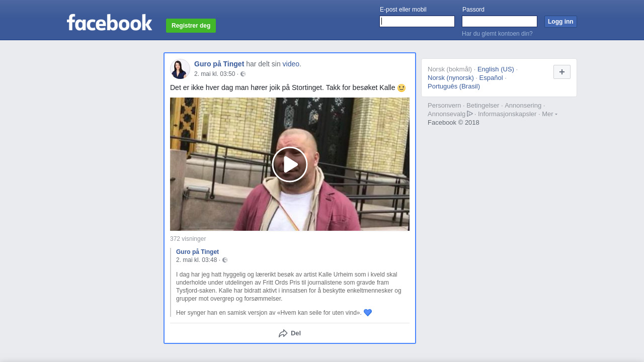Screen dimensions: 644x362
Task: Open quoted Guro på Tinget name link
Action: (197, 252)
